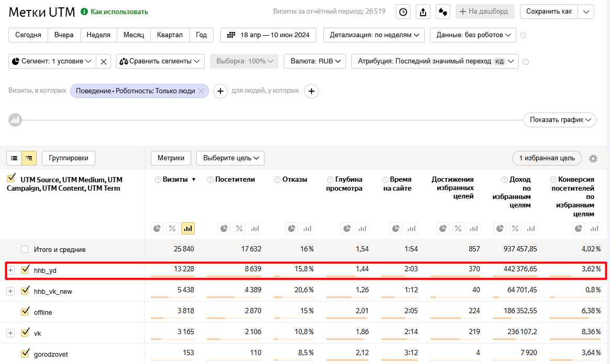Open table settings gear icon
The width and height of the screenshot is (610, 364).
tap(593, 159)
